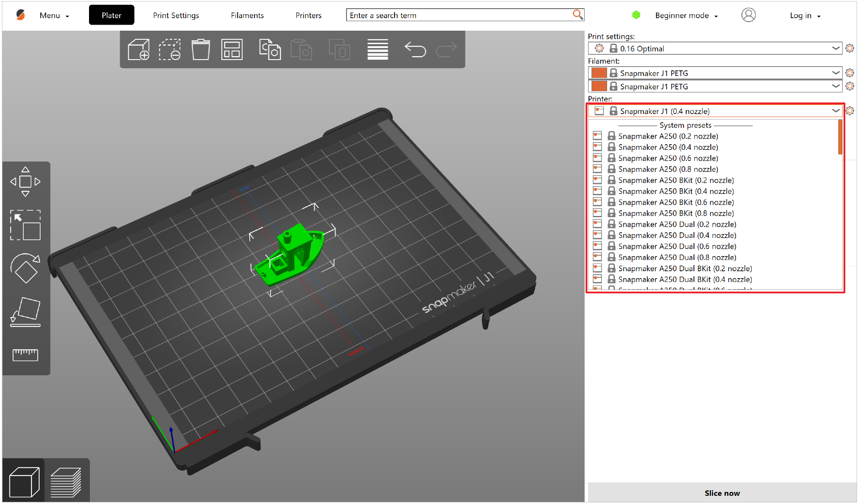Open the Menu dropdown
Viewport: 859px width, 504px height.
[x=54, y=16]
